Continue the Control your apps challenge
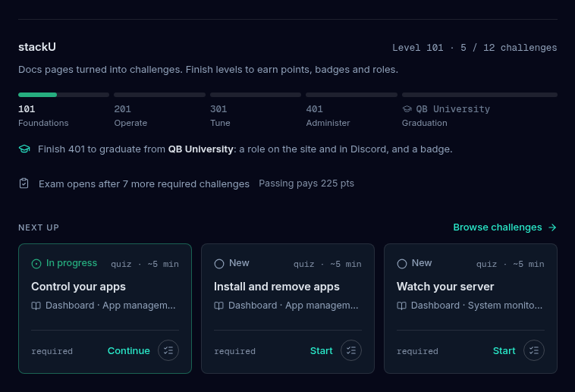The width and height of the screenshot is (575, 392). (129, 351)
